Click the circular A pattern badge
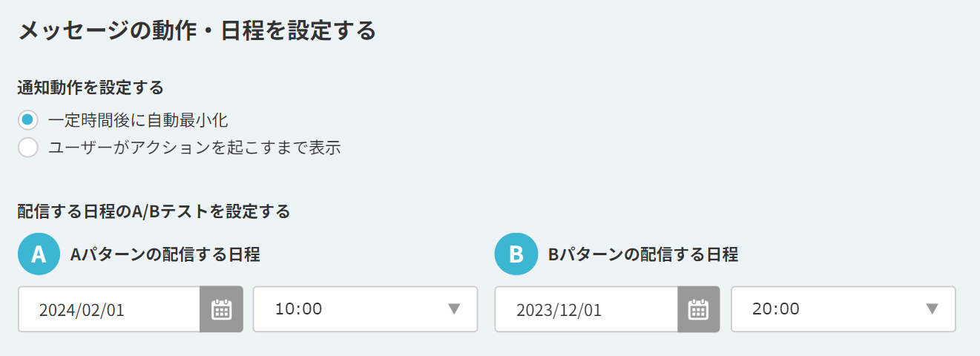Screen dimensions: 980x356 pyautogui.click(x=39, y=254)
